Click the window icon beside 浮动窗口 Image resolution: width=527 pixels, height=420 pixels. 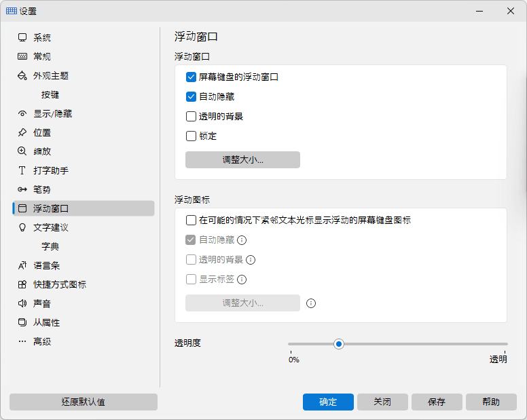[22, 208]
